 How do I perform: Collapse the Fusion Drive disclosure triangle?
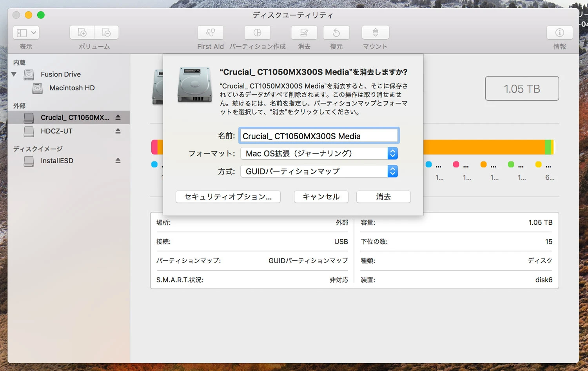14,74
